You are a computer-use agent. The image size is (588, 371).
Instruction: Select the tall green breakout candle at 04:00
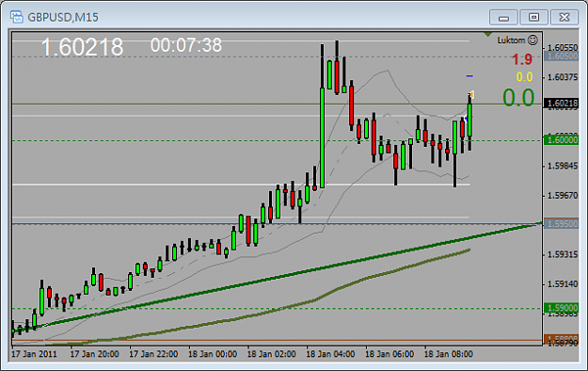[322, 137]
